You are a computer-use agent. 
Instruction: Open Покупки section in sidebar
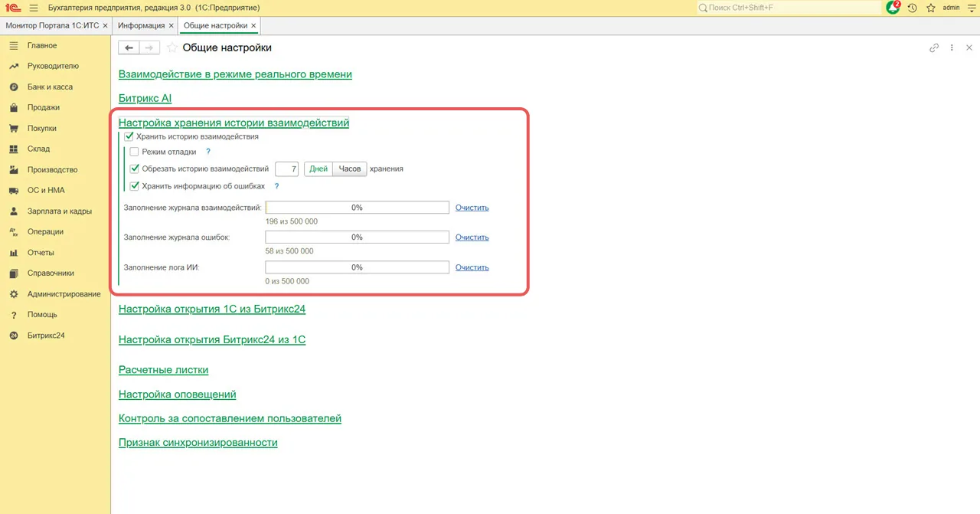(42, 128)
